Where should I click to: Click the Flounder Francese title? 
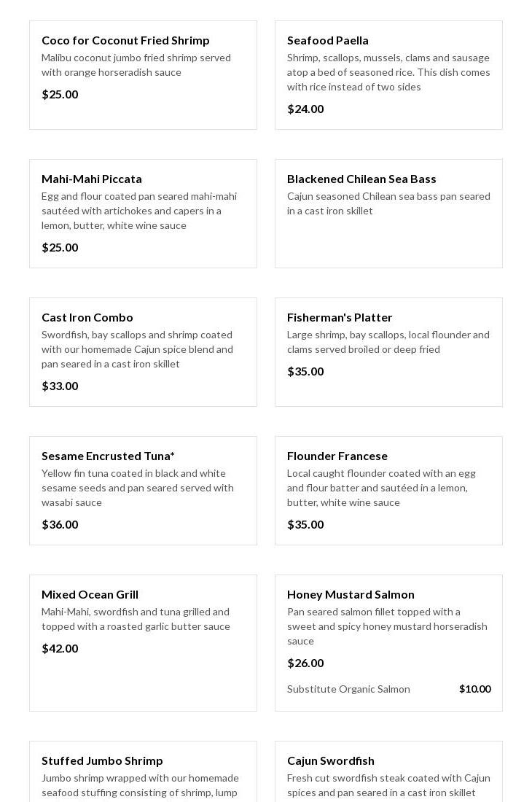coord(337,456)
